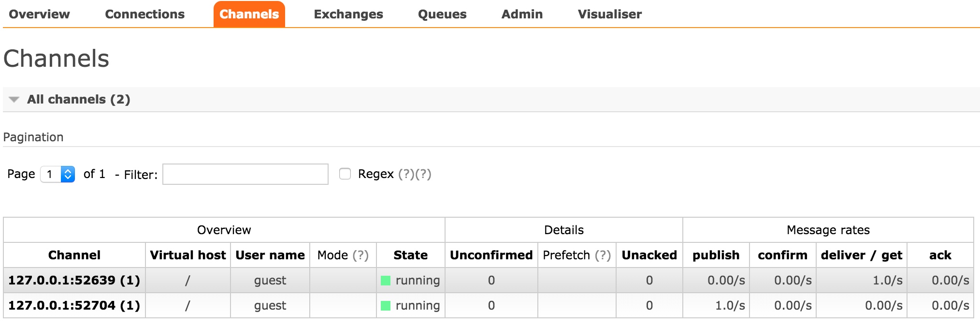Click the 1.0/s publish rate for channel 52704

click(730, 306)
